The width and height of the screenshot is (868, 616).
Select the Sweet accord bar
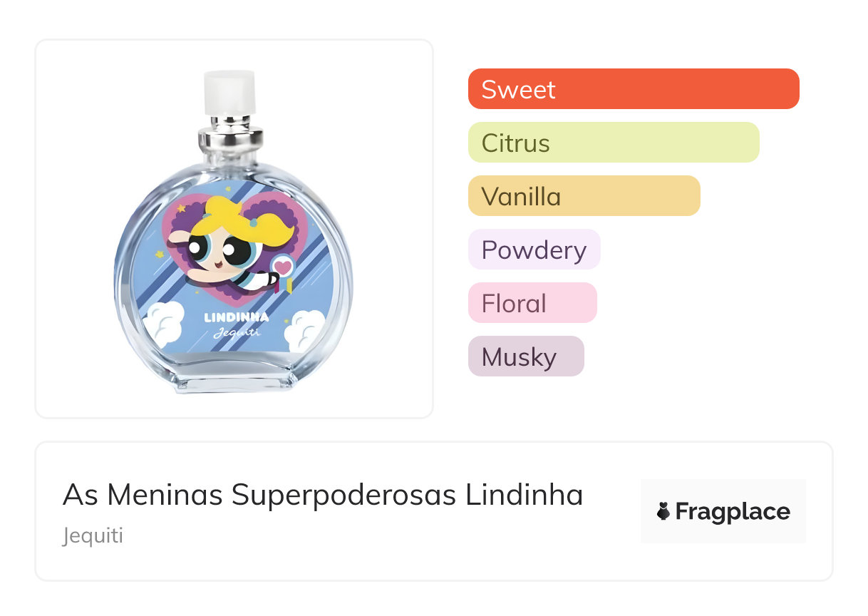pos(633,89)
